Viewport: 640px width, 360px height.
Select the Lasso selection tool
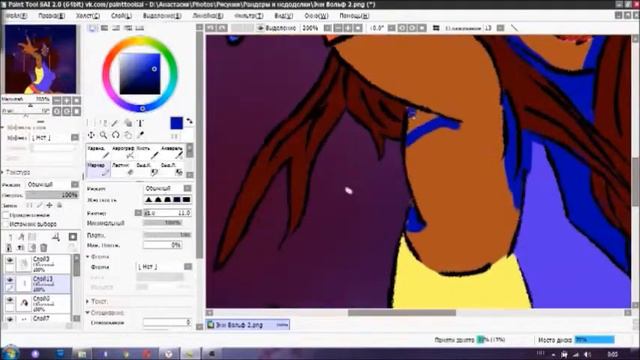[103, 123]
